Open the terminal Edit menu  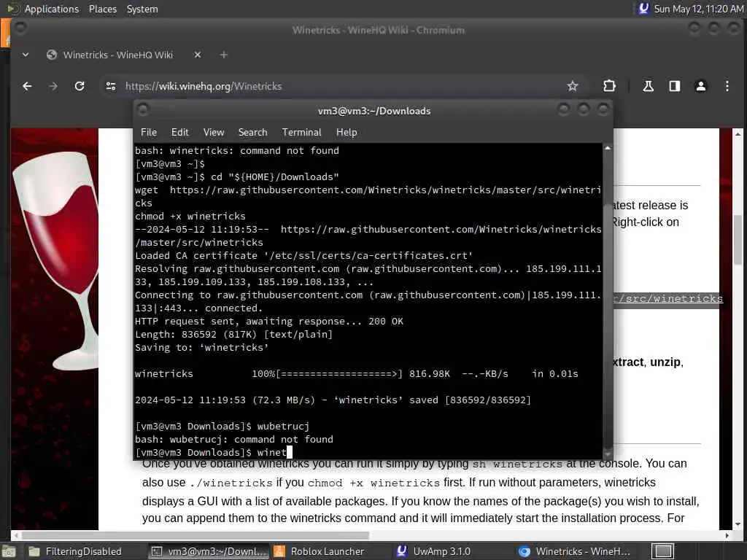click(180, 133)
